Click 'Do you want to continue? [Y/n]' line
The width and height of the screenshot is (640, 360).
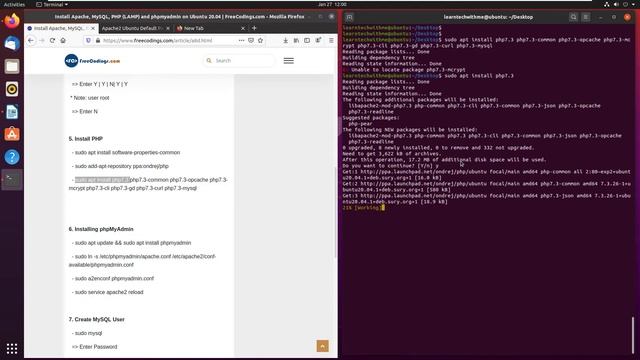pyautogui.click(x=391, y=166)
